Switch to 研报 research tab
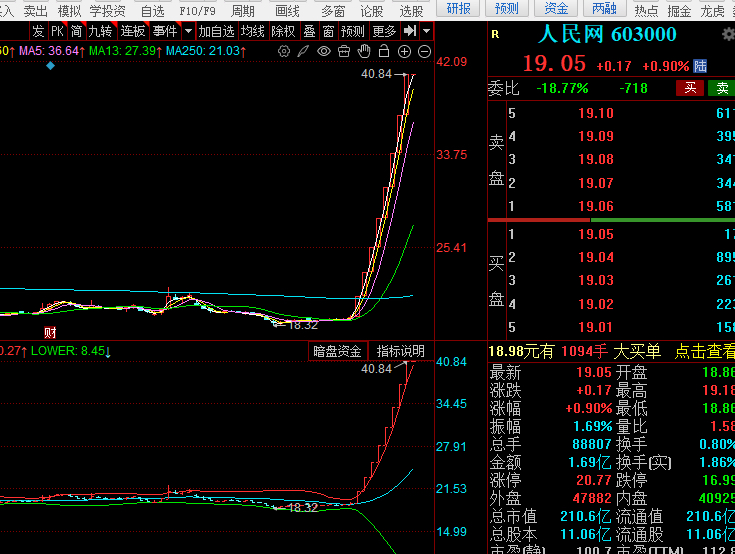 click(458, 8)
